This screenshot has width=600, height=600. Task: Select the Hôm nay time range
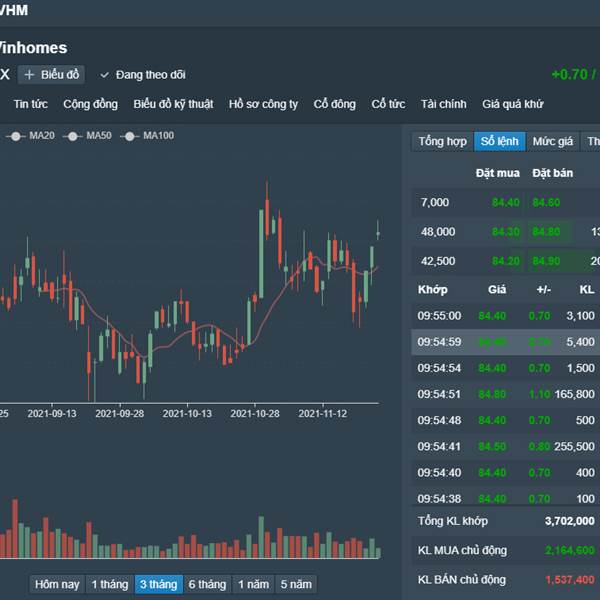pyautogui.click(x=57, y=584)
